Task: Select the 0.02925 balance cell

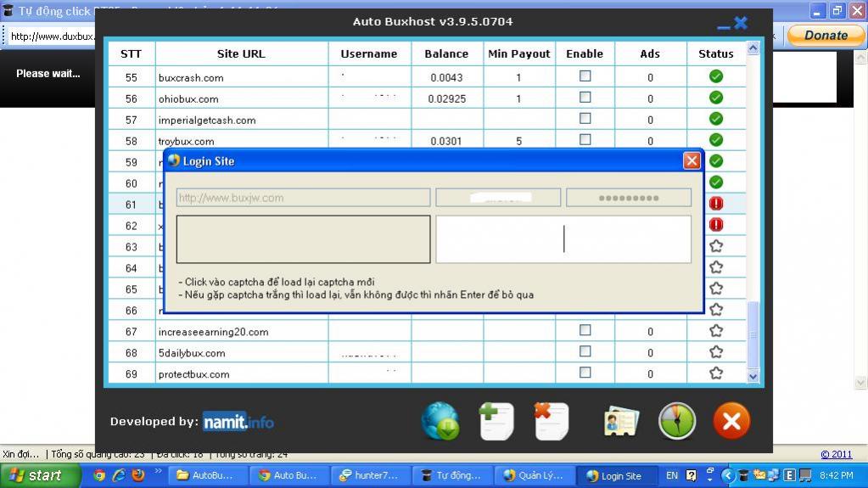Action: point(447,98)
